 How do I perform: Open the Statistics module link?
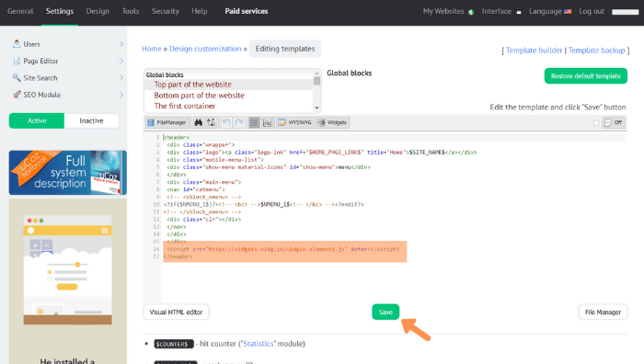(259, 344)
